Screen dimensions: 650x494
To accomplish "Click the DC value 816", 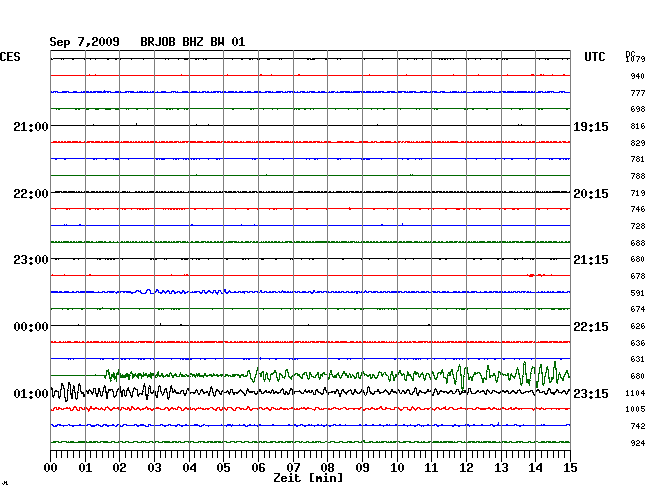I will click(x=638, y=126).
